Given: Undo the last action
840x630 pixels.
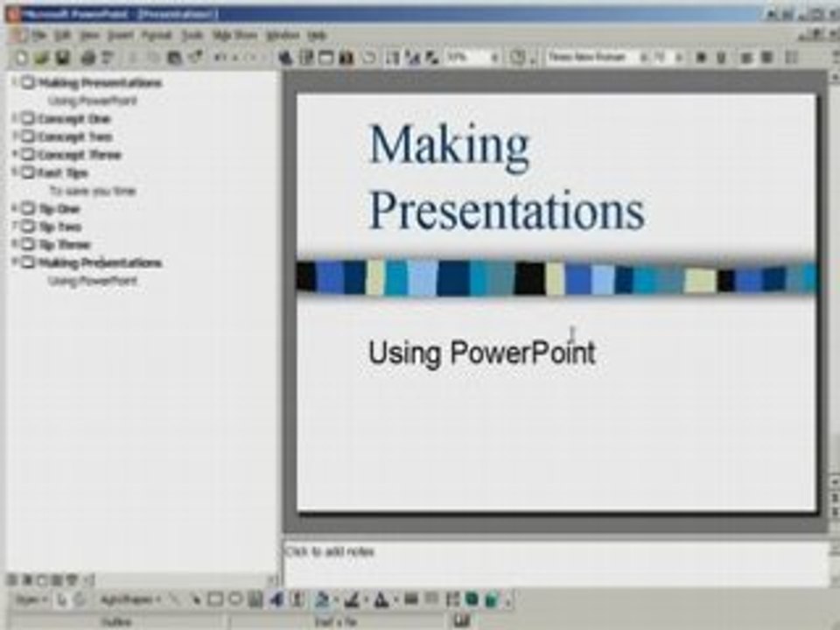Looking at the screenshot, I should point(220,58).
